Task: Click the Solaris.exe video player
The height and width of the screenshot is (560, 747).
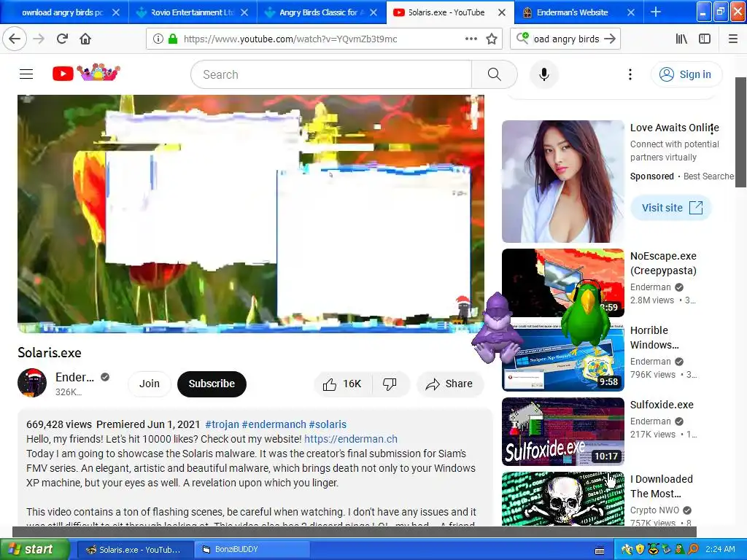Action: [x=251, y=214]
